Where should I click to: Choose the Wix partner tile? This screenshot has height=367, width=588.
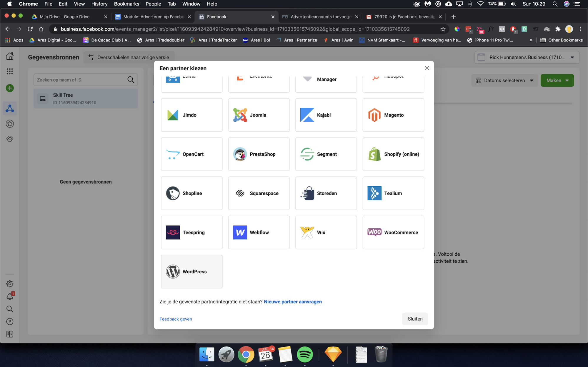(326, 232)
